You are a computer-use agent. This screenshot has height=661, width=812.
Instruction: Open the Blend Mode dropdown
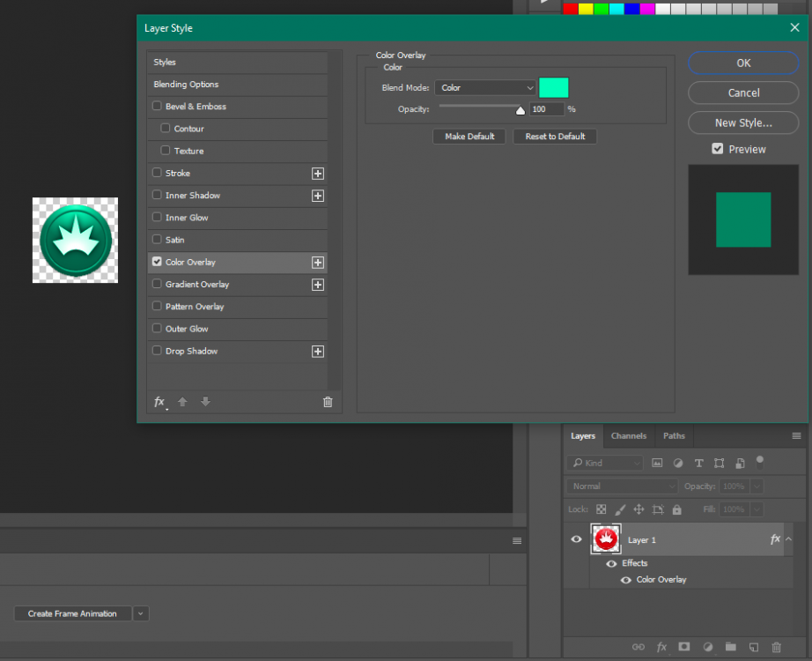click(x=485, y=87)
